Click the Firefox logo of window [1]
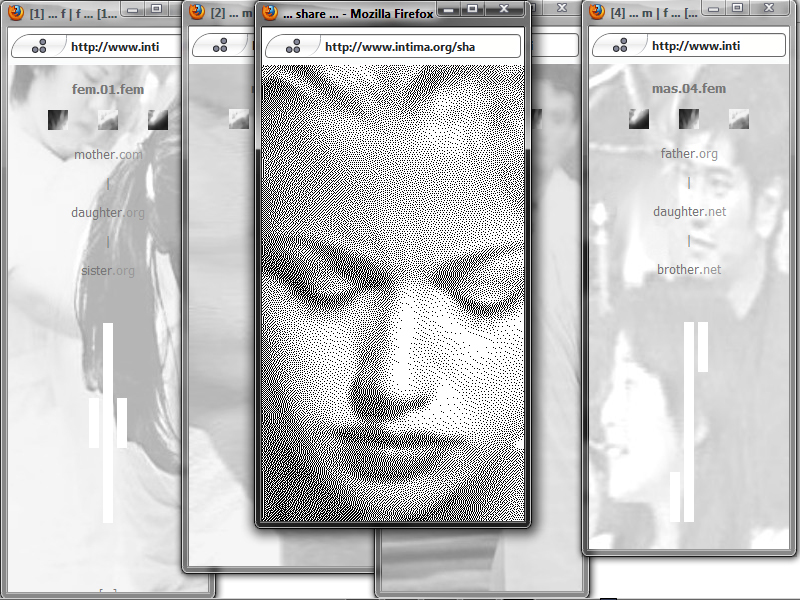The height and width of the screenshot is (600, 800). [x=15, y=13]
